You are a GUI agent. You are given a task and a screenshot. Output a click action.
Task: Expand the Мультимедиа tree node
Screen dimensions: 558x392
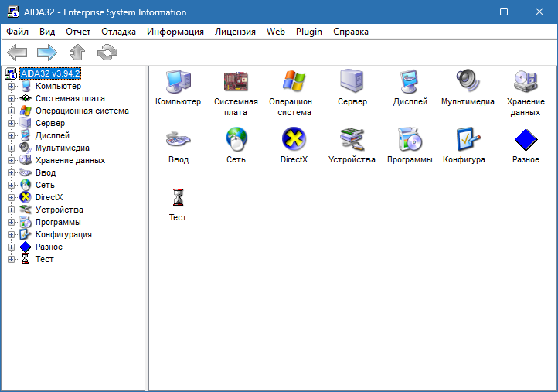tap(11, 148)
